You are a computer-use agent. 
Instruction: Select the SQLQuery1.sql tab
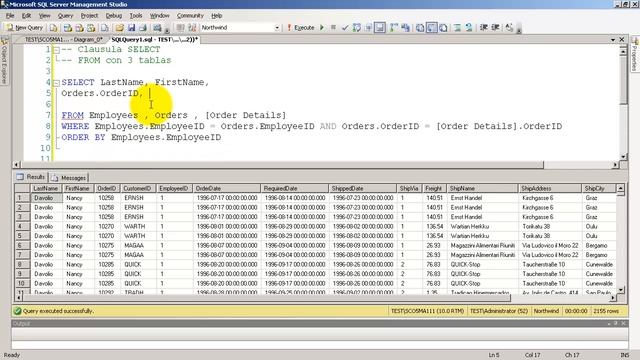(x=155, y=40)
